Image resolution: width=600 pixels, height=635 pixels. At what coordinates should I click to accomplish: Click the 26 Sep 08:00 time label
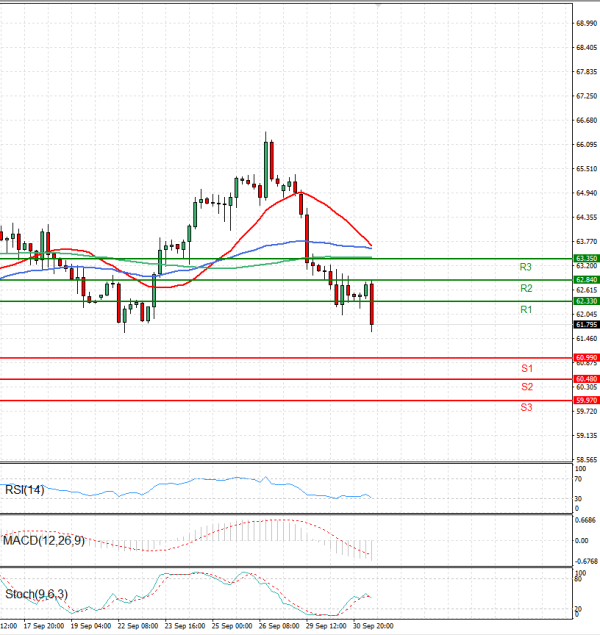click(279, 627)
